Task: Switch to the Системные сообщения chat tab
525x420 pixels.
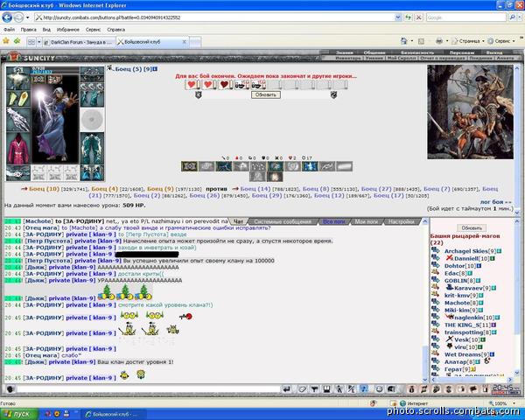Action: tap(283, 221)
